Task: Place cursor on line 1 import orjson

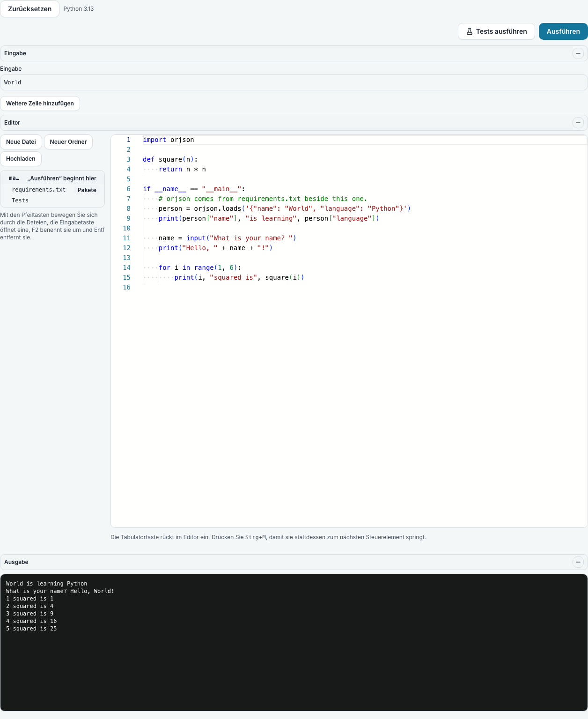Action: point(169,140)
